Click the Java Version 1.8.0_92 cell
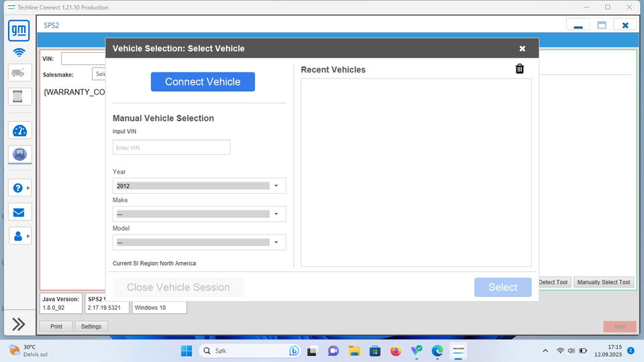644x362 pixels. pos(61,303)
